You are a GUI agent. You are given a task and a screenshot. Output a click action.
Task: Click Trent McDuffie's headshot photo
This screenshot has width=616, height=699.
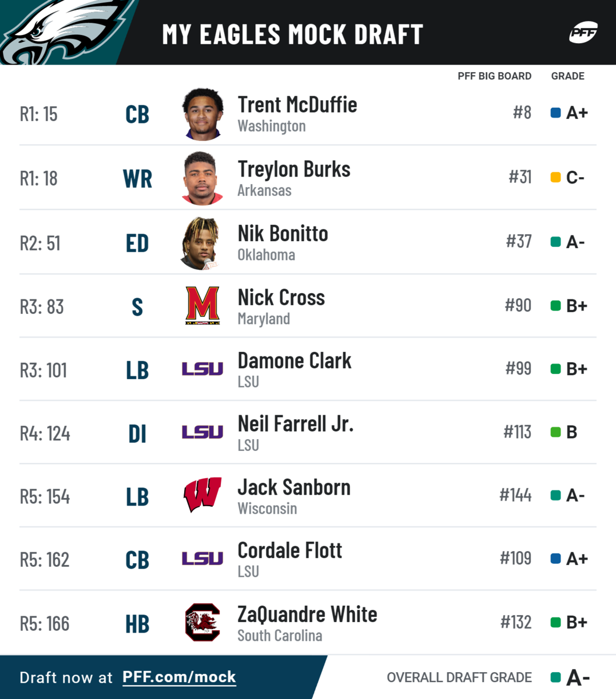tap(203, 114)
